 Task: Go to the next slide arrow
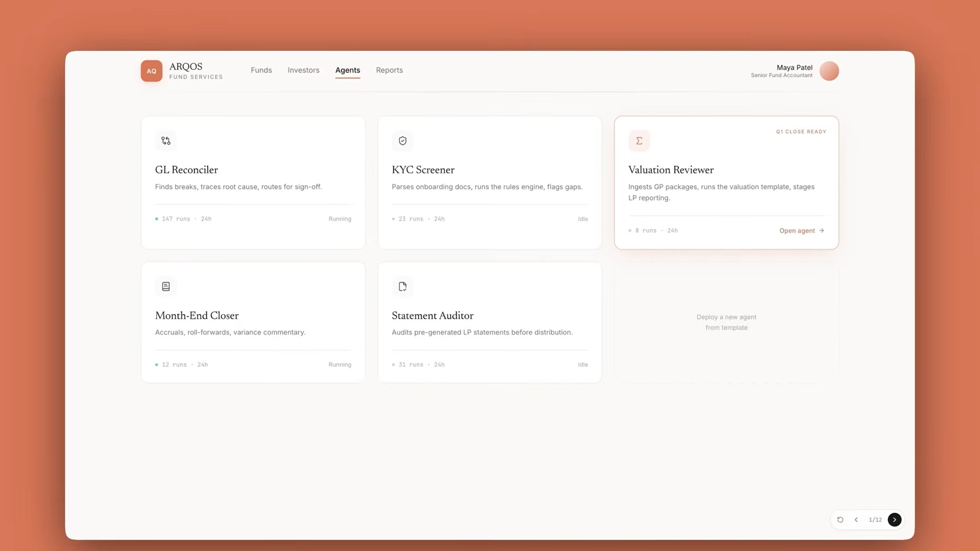tap(894, 520)
